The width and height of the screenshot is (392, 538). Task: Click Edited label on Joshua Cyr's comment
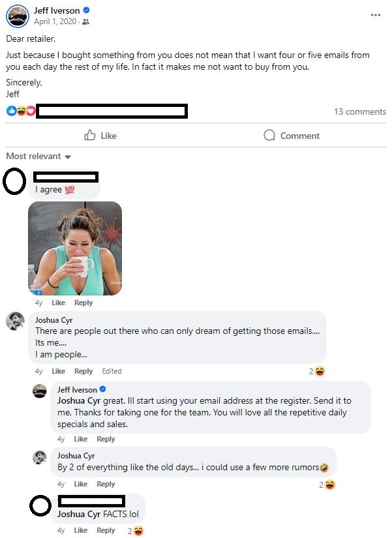click(x=112, y=371)
